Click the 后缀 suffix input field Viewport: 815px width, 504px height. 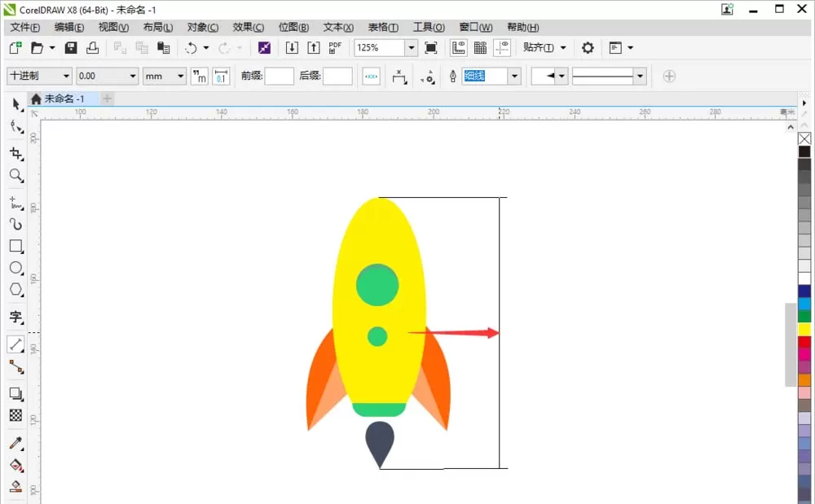(337, 77)
